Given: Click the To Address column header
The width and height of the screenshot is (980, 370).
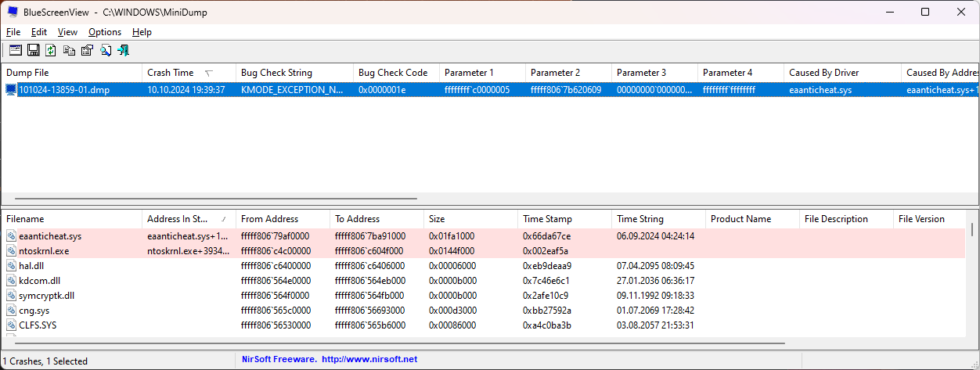Looking at the screenshot, I should coord(377,219).
